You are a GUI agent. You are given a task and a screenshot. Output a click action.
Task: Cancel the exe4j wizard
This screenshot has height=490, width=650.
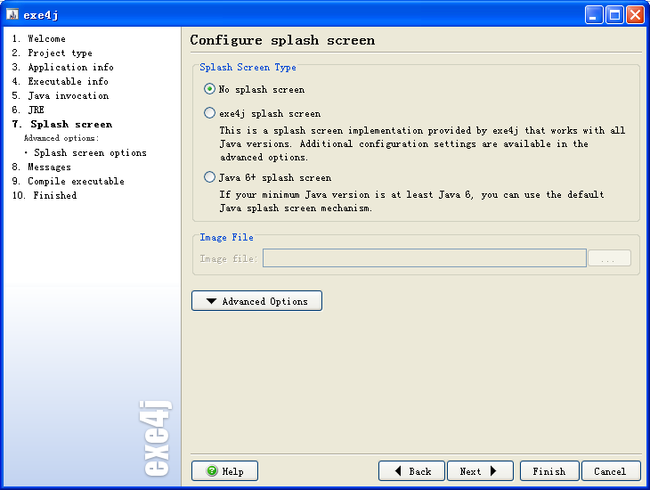611,471
